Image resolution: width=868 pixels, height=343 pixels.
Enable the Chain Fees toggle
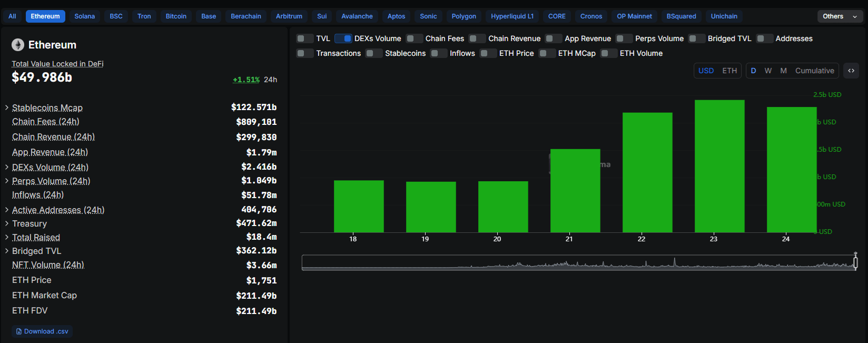(415, 38)
